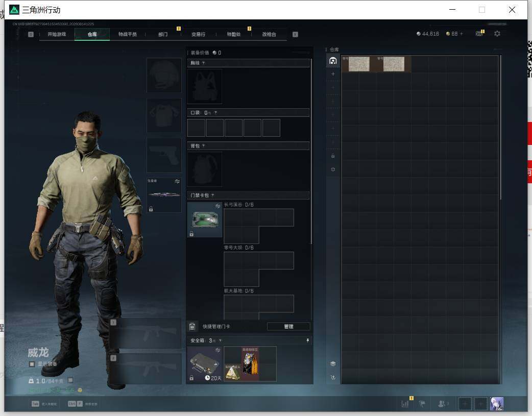The height and width of the screenshot is (416, 532).
Task: Click the left navigation key icon before 开始游戏
Action: (x=31, y=34)
